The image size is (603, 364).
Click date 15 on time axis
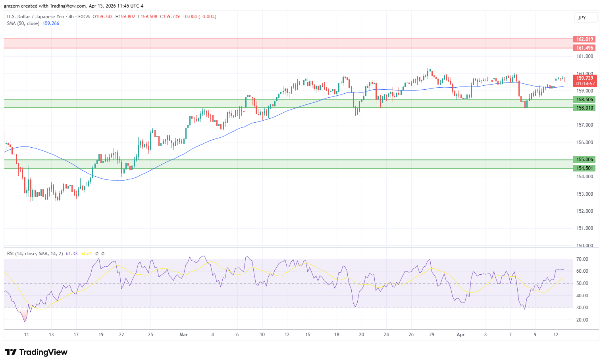tap(308, 335)
